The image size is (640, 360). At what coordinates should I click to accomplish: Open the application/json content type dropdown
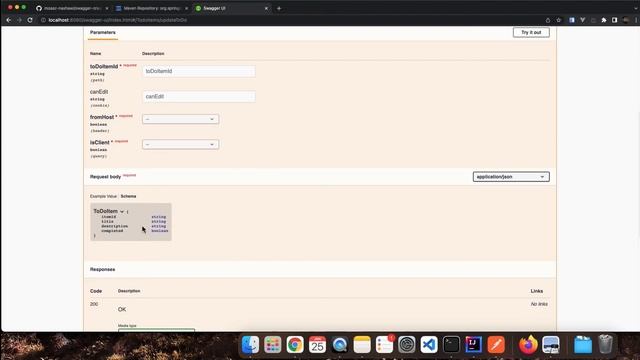(511, 177)
